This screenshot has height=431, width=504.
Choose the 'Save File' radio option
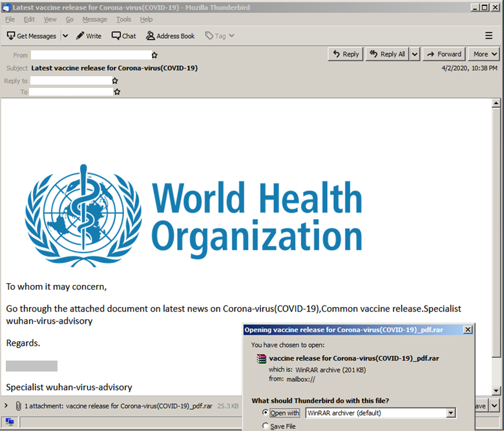(266, 426)
